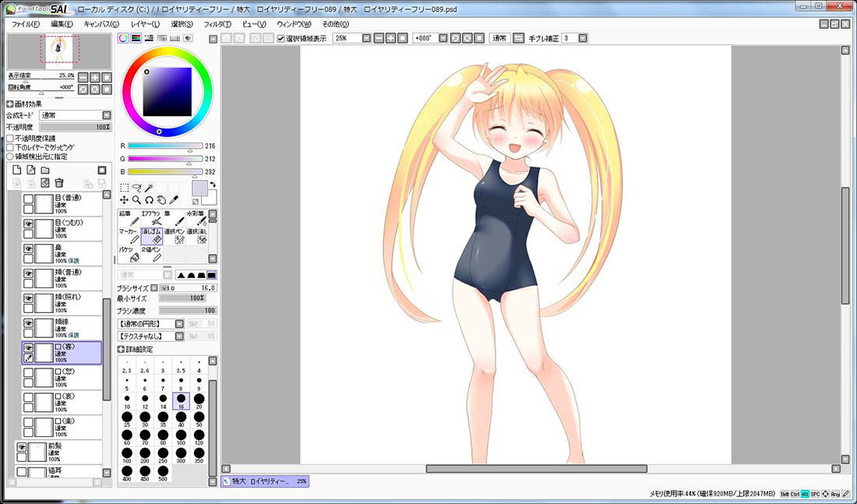
Task: Select the Move tool icon
Action: click(124, 200)
